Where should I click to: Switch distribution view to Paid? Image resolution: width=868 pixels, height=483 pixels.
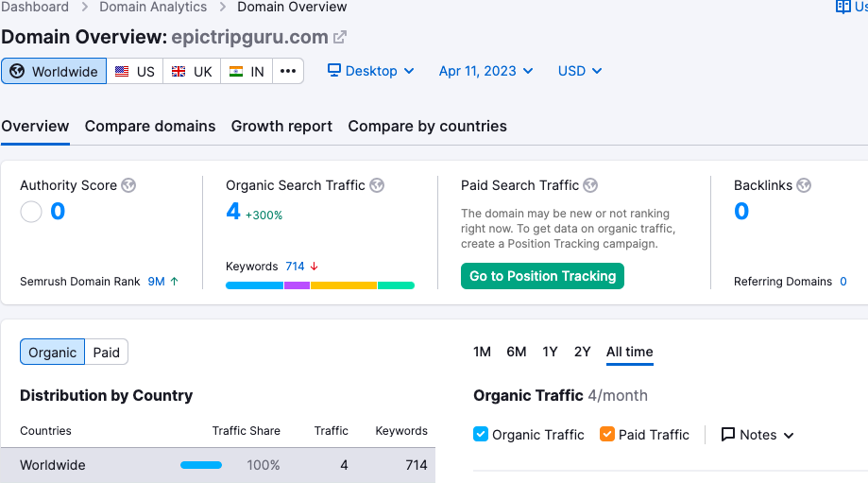point(106,353)
